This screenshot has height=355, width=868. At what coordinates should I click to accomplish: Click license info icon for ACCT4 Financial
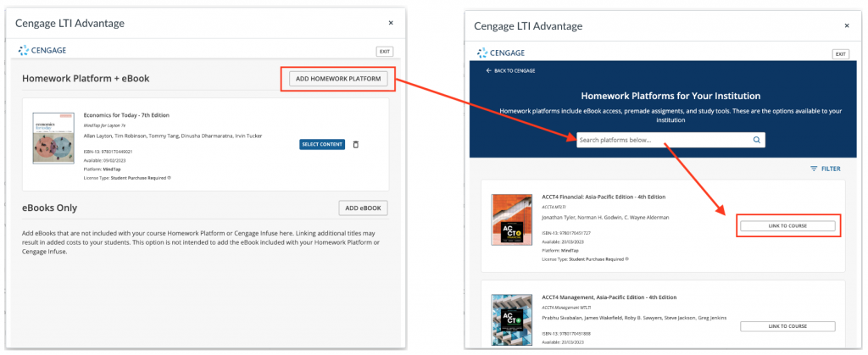[x=627, y=258]
